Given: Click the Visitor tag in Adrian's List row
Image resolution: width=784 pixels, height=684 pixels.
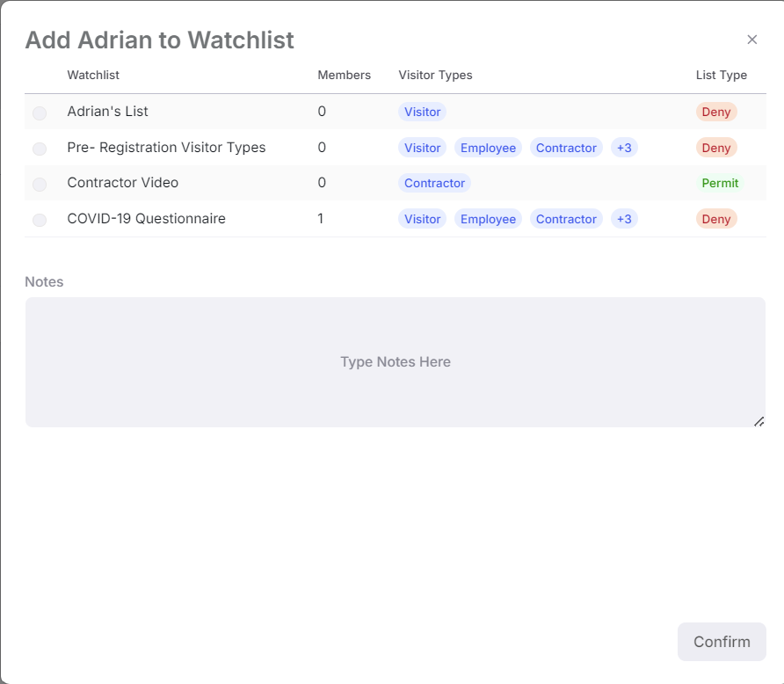Looking at the screenshot, I should click(422, 112).
